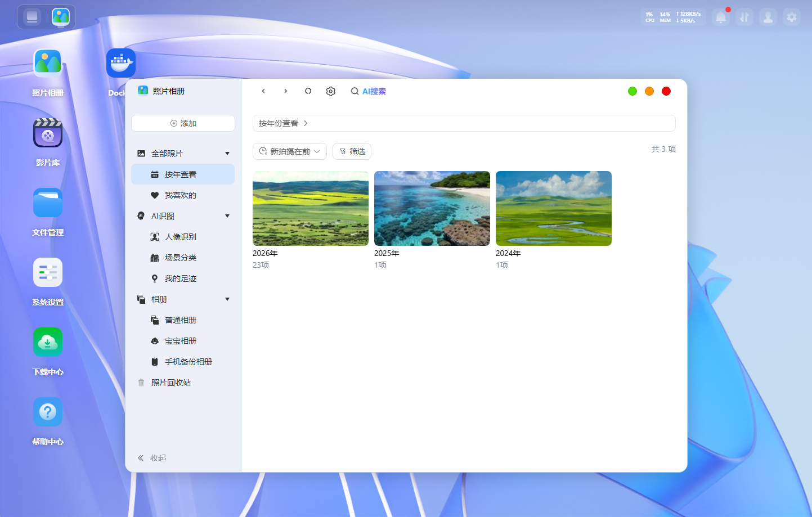812x517 pixels.
Task: Collapse the AI识图 section arrow
Action: click(227, 216)
